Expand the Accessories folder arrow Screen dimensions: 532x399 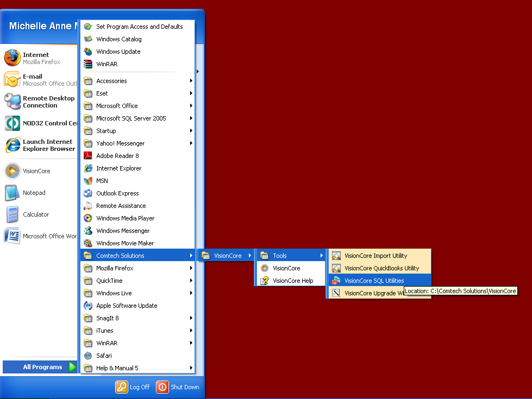pos(191,81)
